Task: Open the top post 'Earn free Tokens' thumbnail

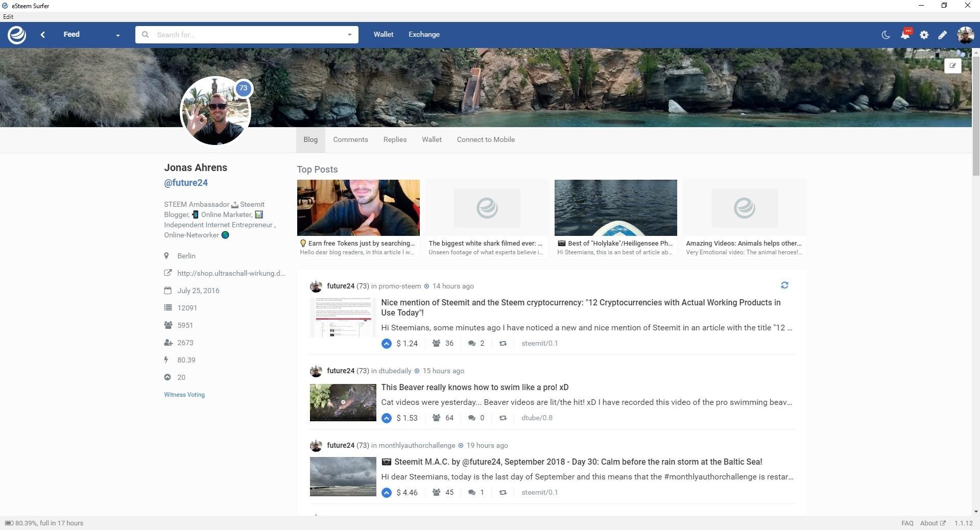Action: [358, 208]
